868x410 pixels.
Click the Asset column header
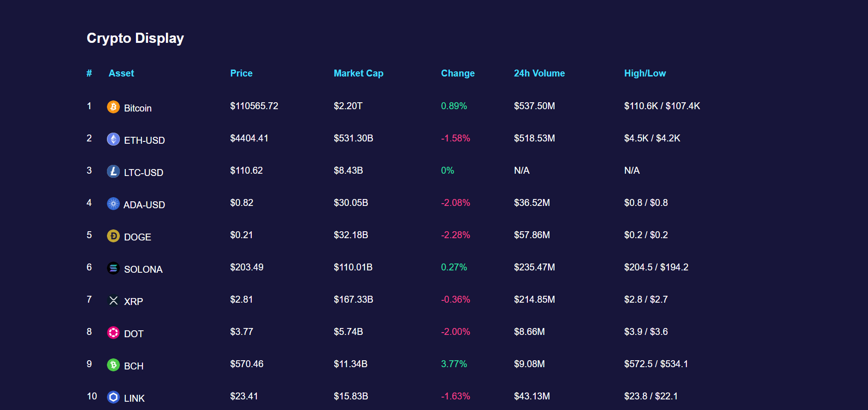click(121, 73)
